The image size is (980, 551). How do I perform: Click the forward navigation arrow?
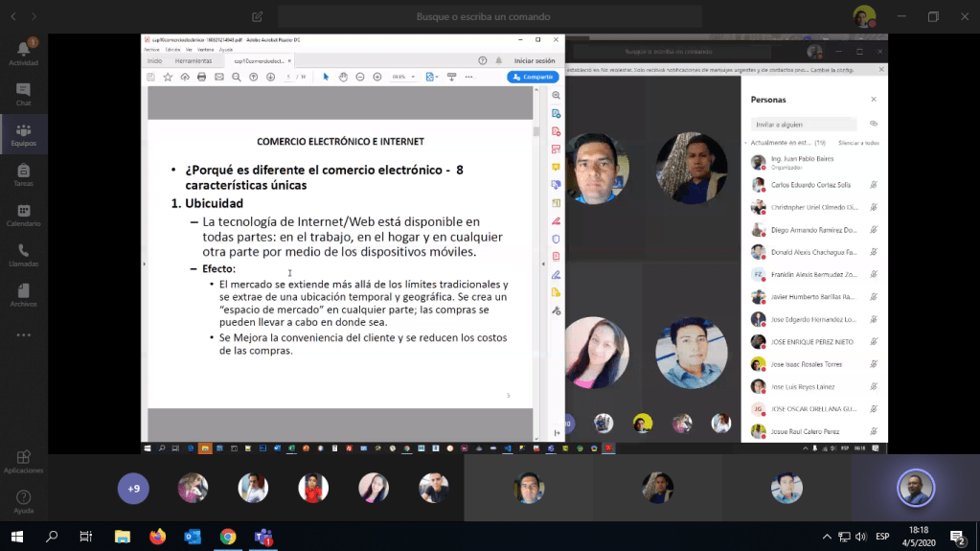pos(34,16)
